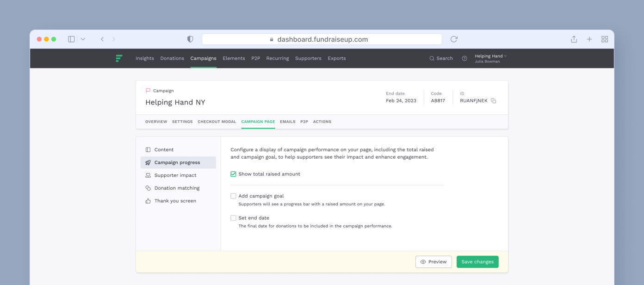Select the Campaign progress rocket icon

click(x=148, y=162)
